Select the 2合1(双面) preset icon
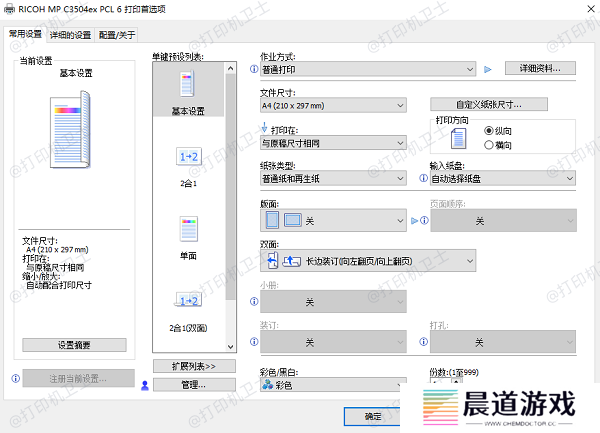Image resolution: width=600 pixels, height=433 pixels. click(x=188, y=300)
